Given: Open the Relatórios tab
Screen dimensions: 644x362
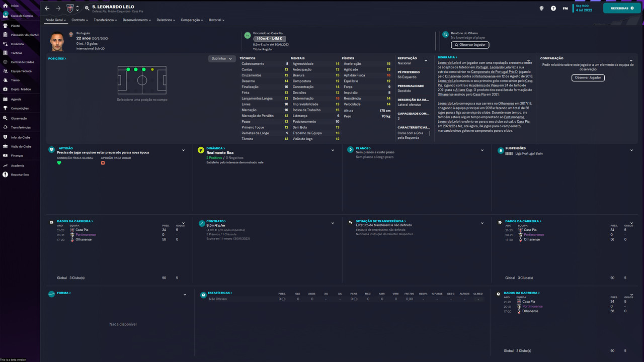Looking at the screenshot, I should 166,20.
